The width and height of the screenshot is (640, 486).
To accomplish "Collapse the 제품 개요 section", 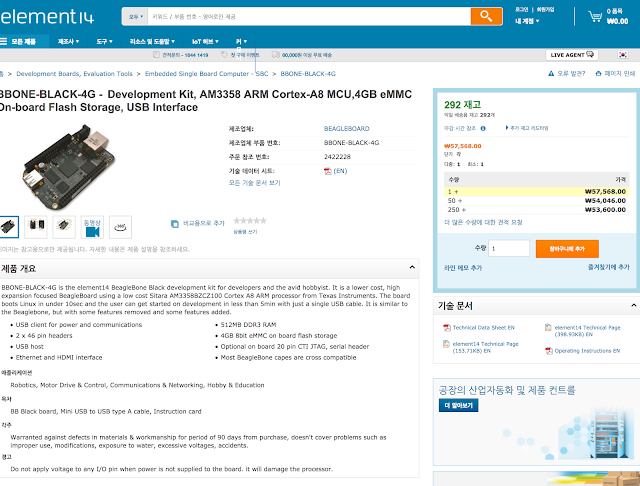I will click(412, 267).
